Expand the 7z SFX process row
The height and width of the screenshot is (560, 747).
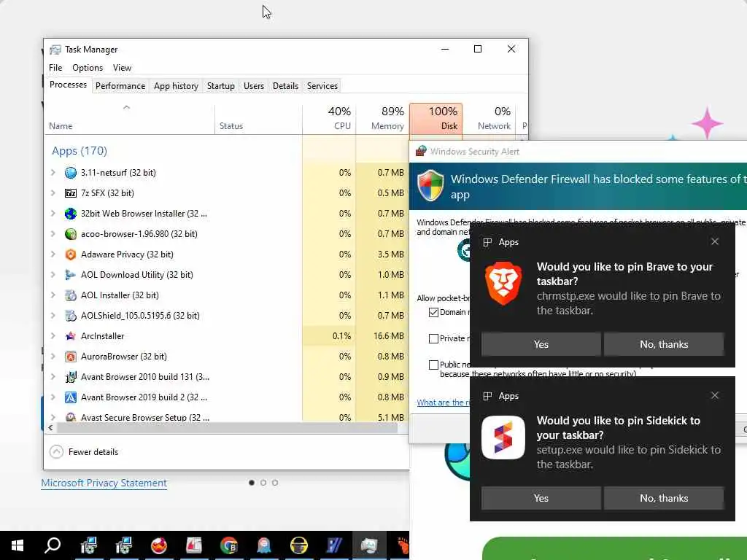coord(53,193)
